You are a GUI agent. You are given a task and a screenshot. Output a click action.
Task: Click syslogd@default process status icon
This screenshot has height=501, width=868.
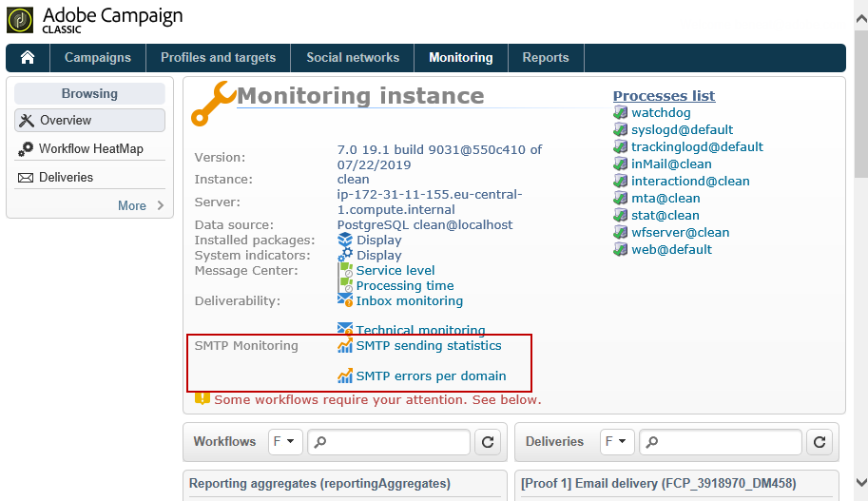pyautogui.click(x=620, y=129)
